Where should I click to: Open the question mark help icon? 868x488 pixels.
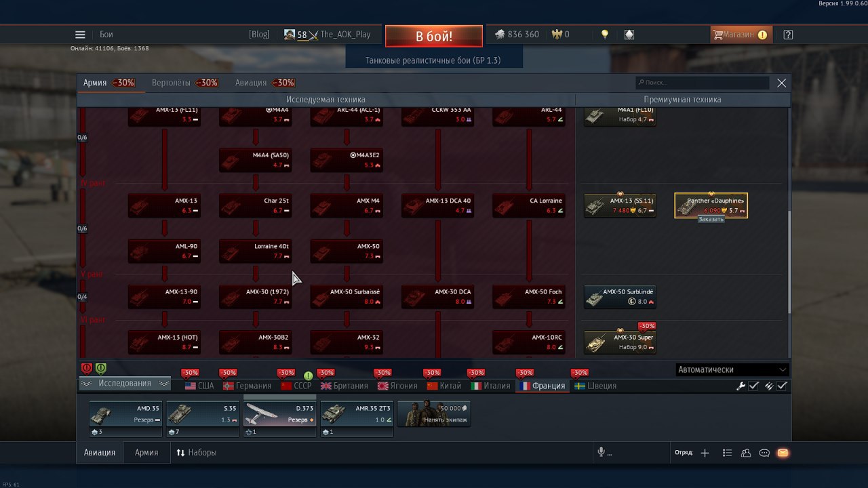788,35
